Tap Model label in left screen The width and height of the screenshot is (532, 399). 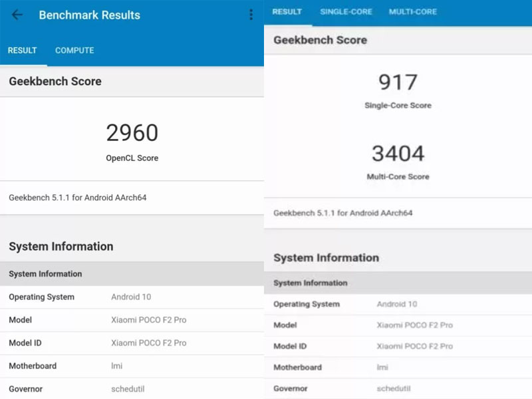(x=21, y=320)
